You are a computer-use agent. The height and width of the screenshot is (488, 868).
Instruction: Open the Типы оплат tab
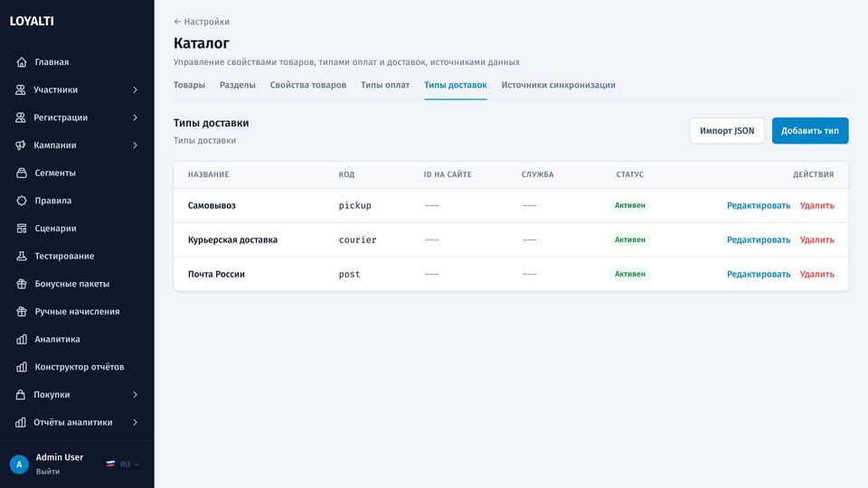tap(385, 85)
